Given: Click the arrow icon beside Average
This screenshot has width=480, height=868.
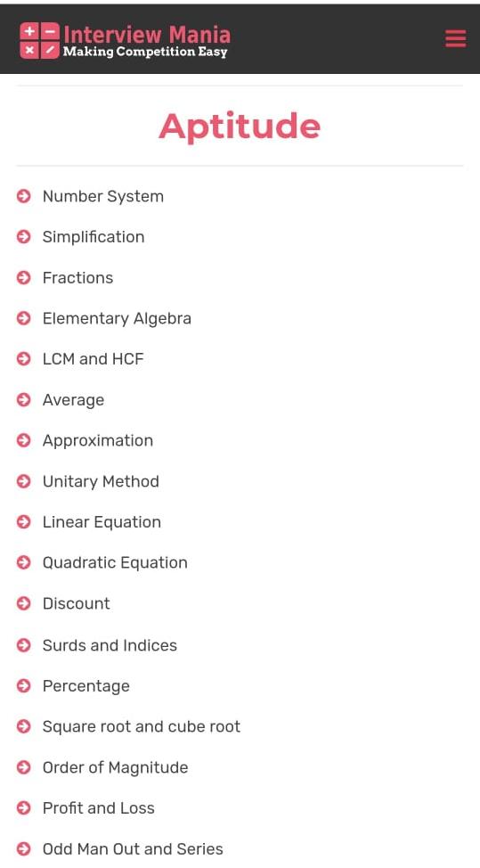Looking at the screenshot, I should pyautogui.click(x=24, y=399).
